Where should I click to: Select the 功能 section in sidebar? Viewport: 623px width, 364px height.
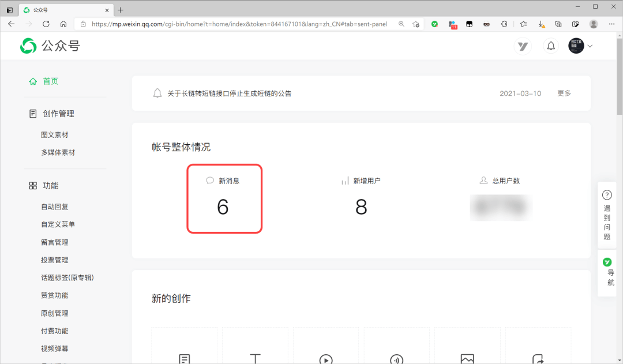click(x=50, y=186)
